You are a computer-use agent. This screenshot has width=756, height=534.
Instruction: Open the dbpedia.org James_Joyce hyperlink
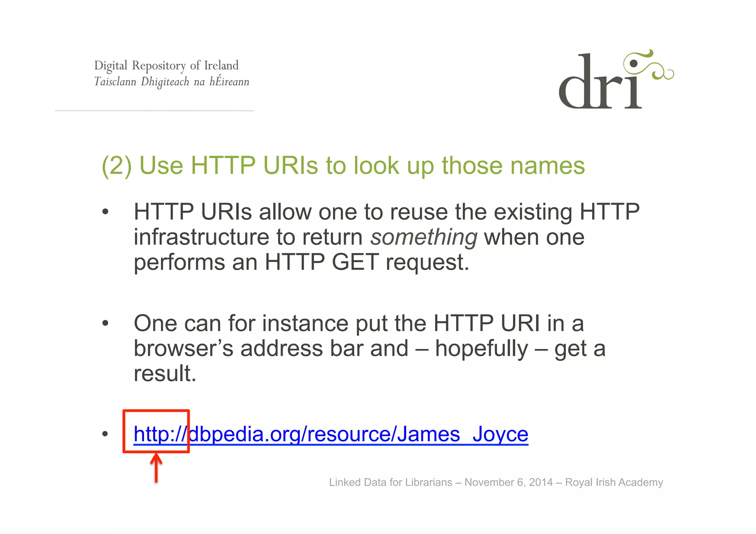click(331, 434)
